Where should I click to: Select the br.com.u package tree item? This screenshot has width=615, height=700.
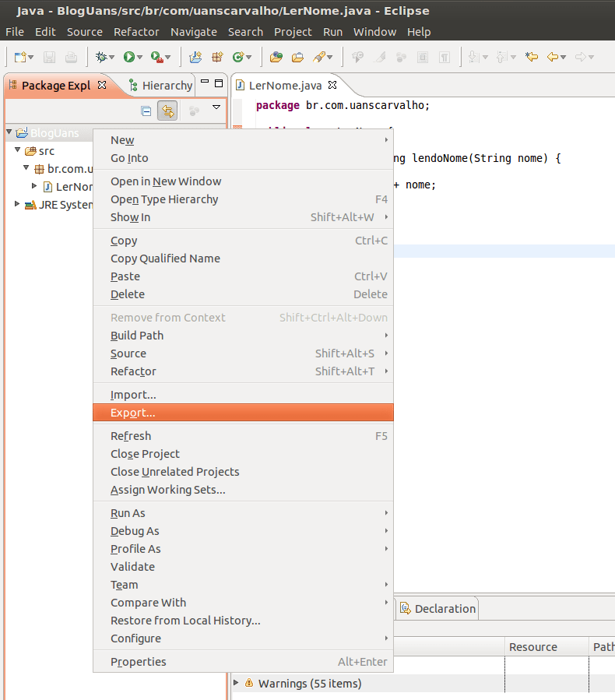pos(64,169)
